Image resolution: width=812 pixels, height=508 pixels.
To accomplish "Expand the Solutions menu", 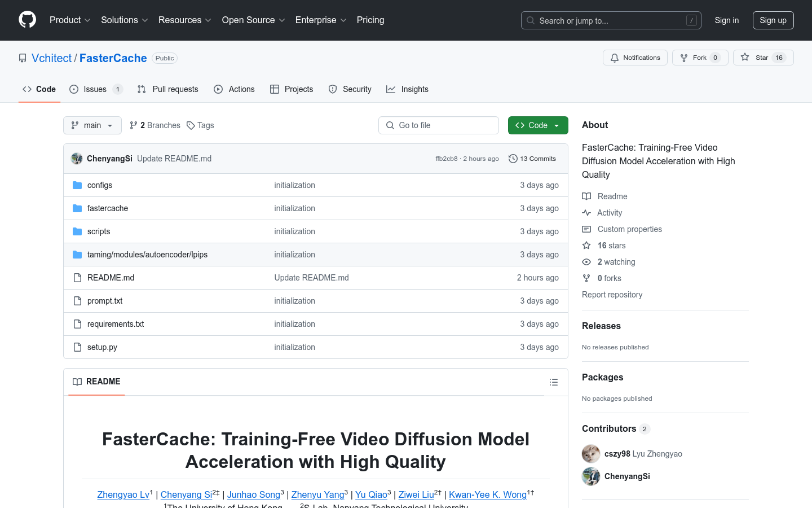I will 125,20.
